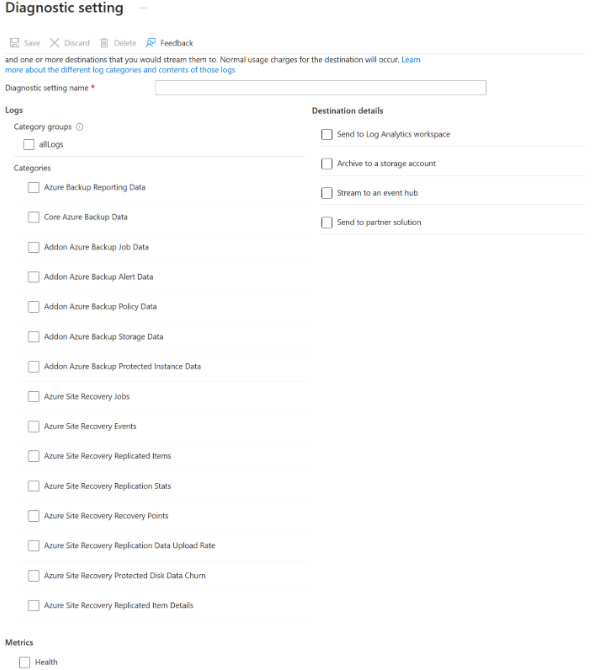
Task: Toggle the Health metrics checkbox
Action: pos(24,662)
